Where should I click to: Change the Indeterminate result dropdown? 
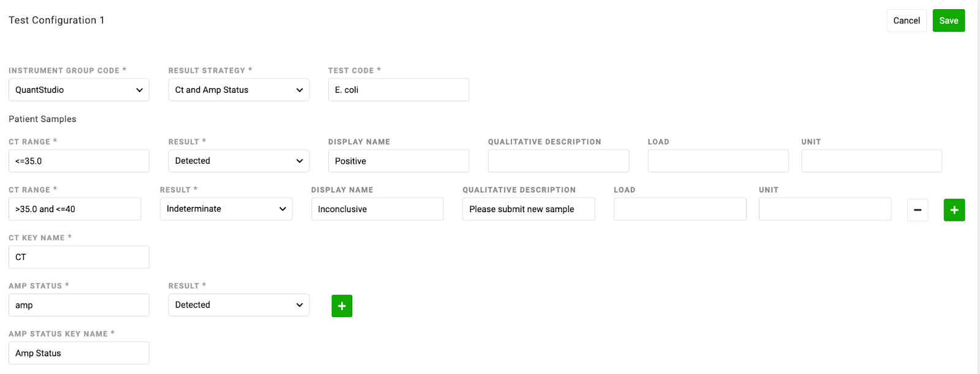coord(226,208)
